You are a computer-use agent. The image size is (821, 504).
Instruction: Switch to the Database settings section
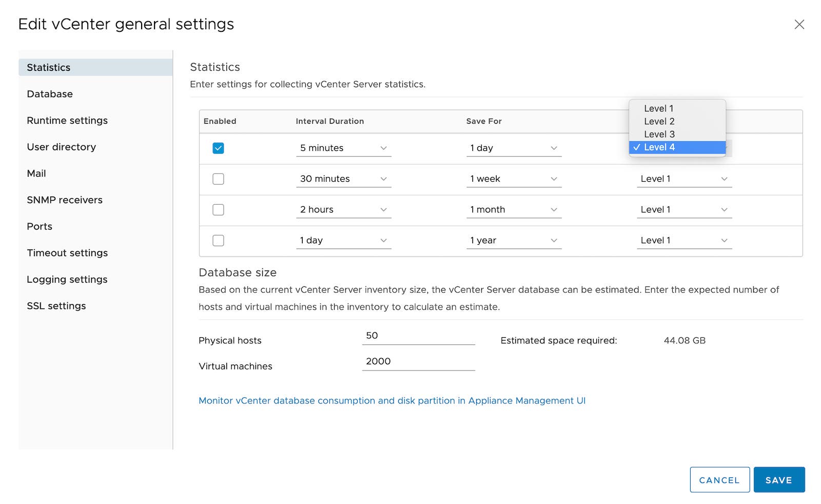50,93
